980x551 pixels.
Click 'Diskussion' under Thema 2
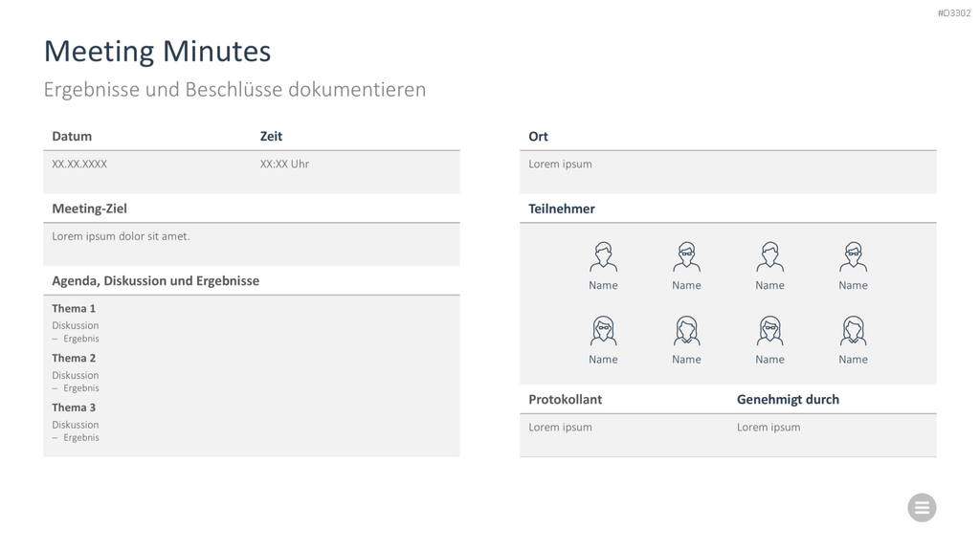click(x=75, y=375)
